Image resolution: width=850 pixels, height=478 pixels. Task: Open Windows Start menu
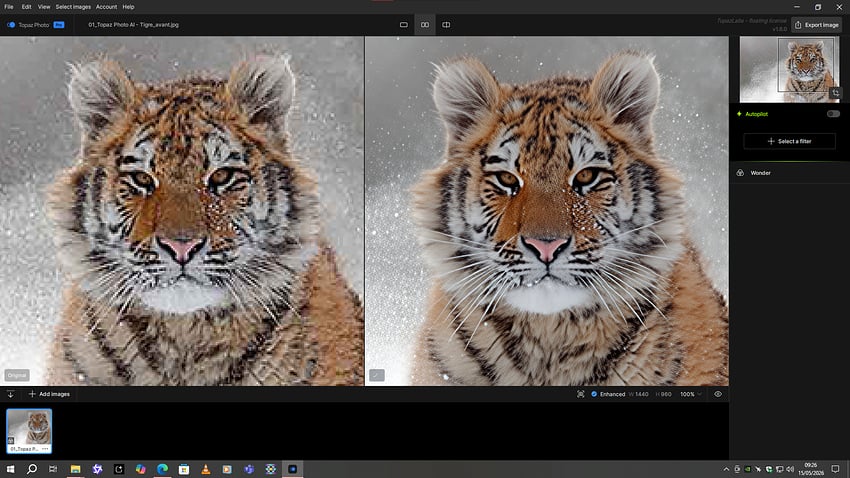click(10, 469)
